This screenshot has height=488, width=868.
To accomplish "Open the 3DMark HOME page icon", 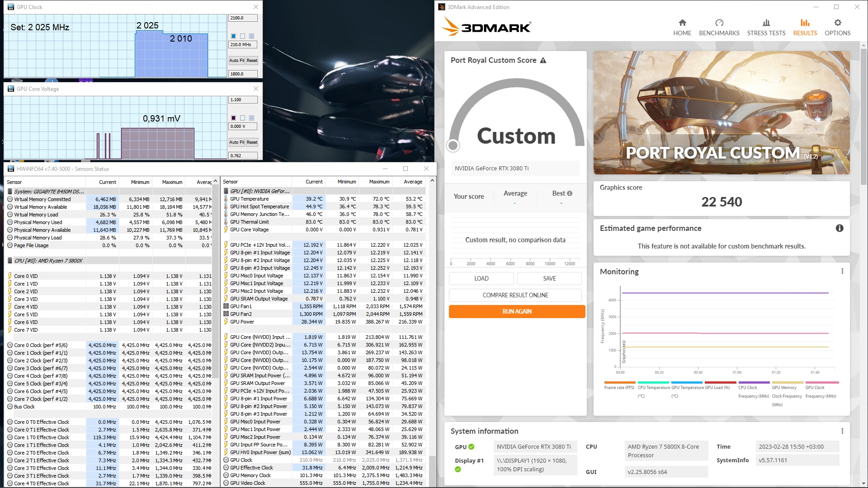I will pyautogui.click(x=682, y=23).
